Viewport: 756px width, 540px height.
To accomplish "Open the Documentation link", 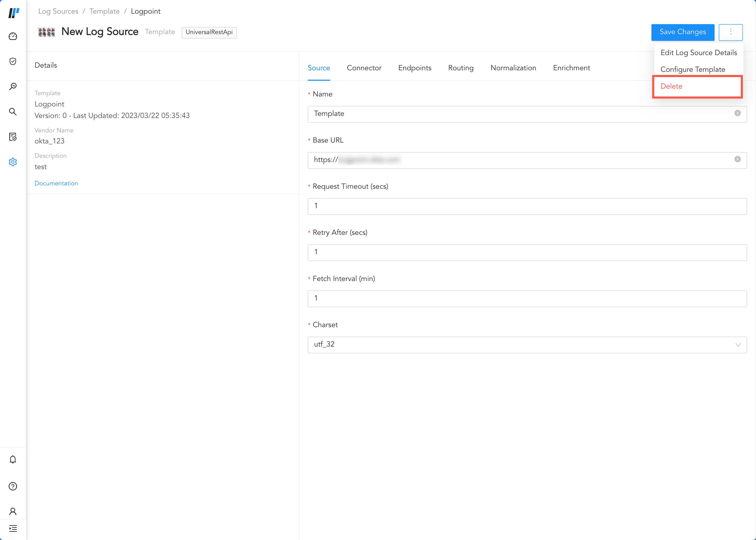I will pos(56,183).
